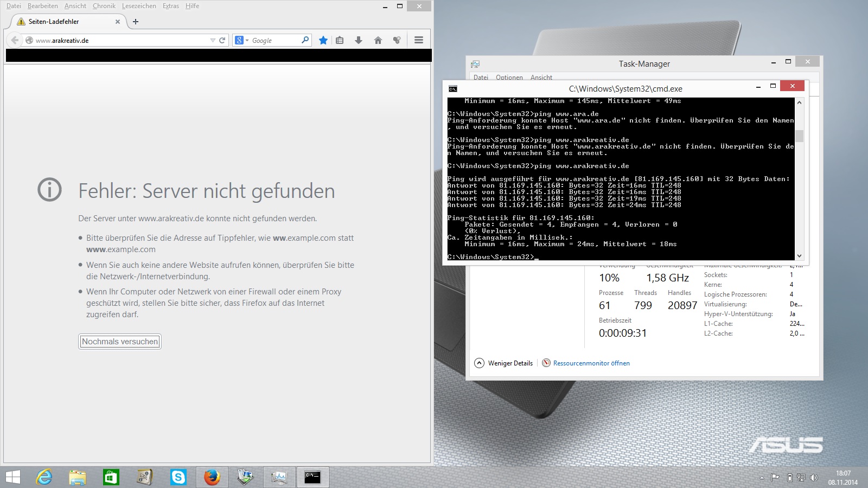Click the Firefox back arrow button
The width and height of the screenshot is (868, 488).
tap(15, 40)
